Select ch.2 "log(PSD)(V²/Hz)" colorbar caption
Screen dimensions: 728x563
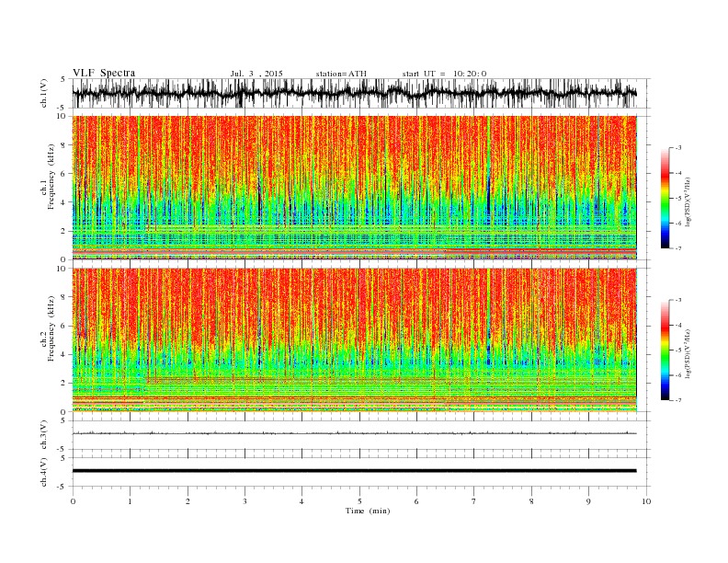(688, 353)
